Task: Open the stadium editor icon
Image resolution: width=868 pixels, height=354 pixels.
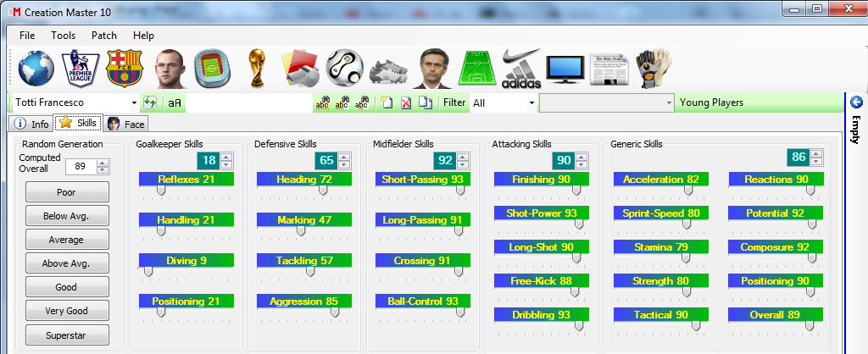Action: tap(212, 69)
